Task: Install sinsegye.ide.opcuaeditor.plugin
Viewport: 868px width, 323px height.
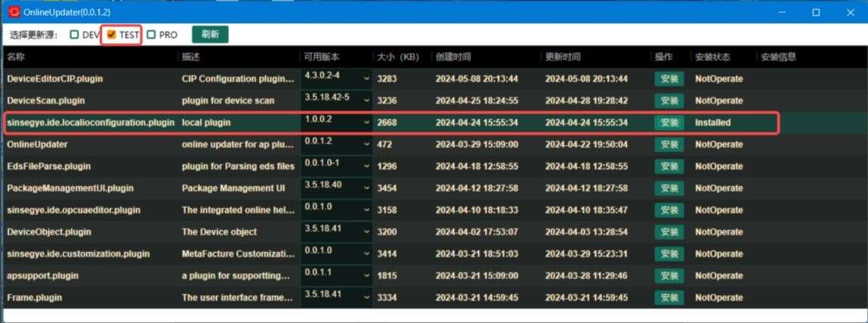Action: coord(669,210)
